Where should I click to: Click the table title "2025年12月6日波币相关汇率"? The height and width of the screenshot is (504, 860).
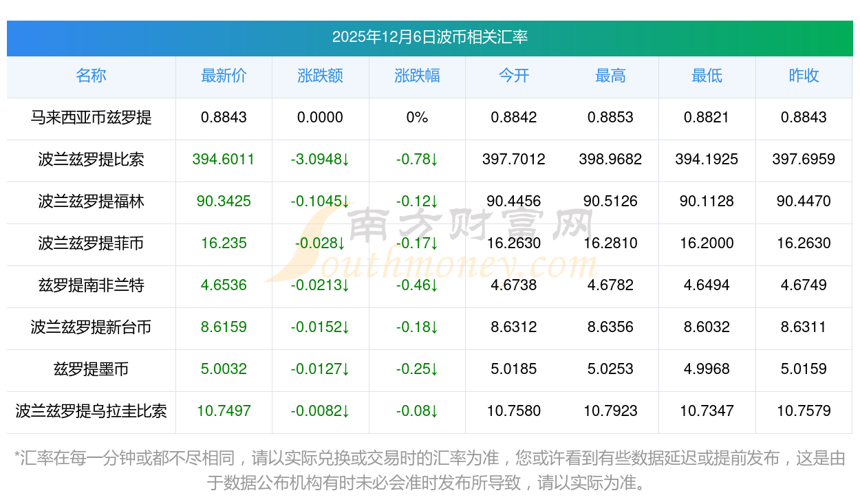pyautogui.click(x=430, y=37)
